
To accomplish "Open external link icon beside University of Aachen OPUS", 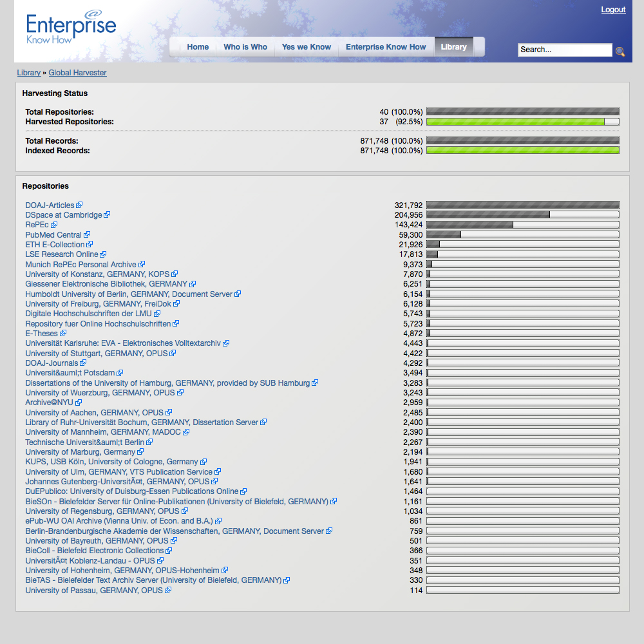I will point(169,412).
